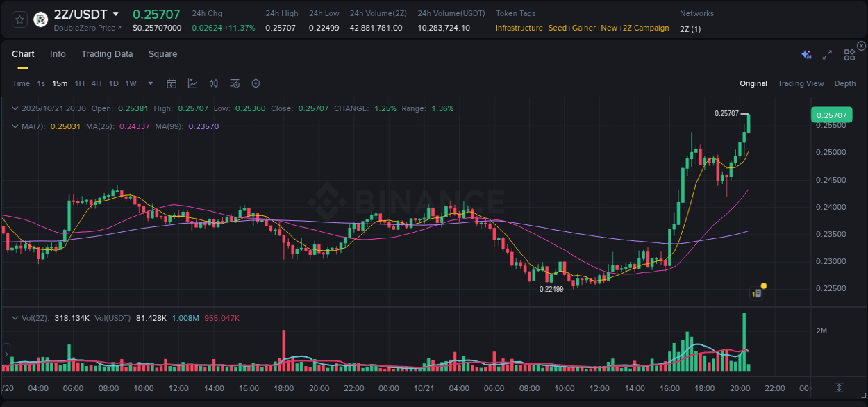Click the fullscreen expand arrows icon
This screenshot has height=407, width=868.
826,54
